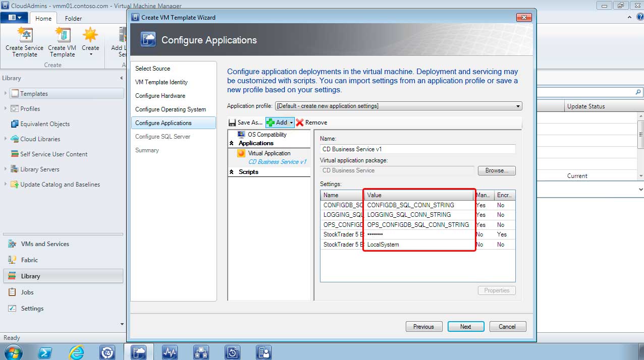Open the Application profile dropdown
The image size is (644, 360).
coord(398,106)
